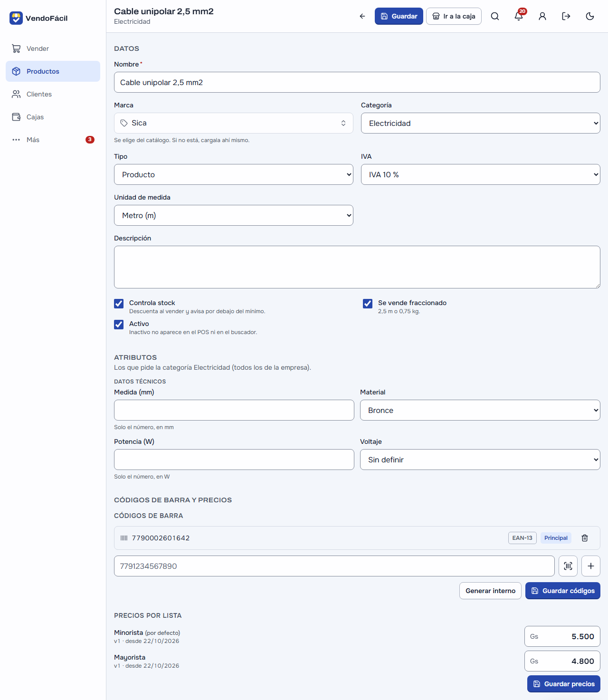
Task: Focus the Medida (mm) input field
Action: tap(234, 410)
